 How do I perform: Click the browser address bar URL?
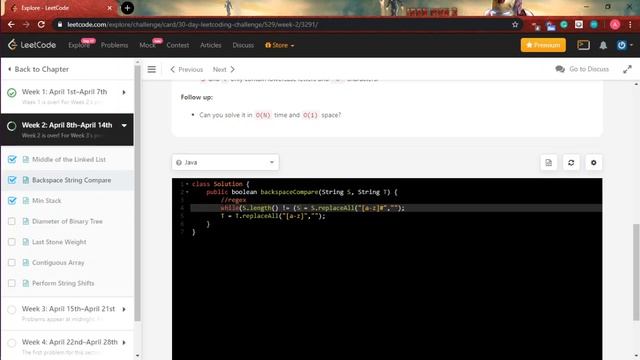(x=193, y=24)
